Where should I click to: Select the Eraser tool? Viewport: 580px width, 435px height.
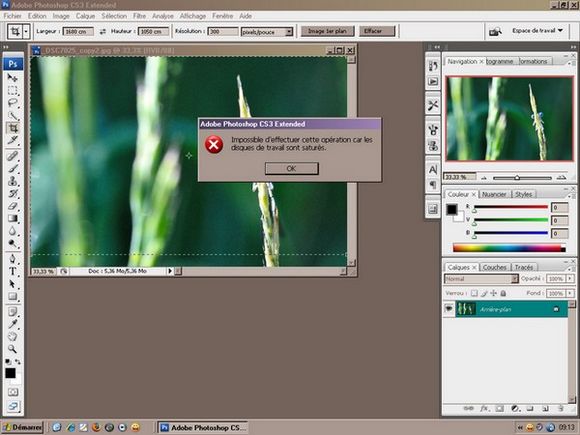12,206
